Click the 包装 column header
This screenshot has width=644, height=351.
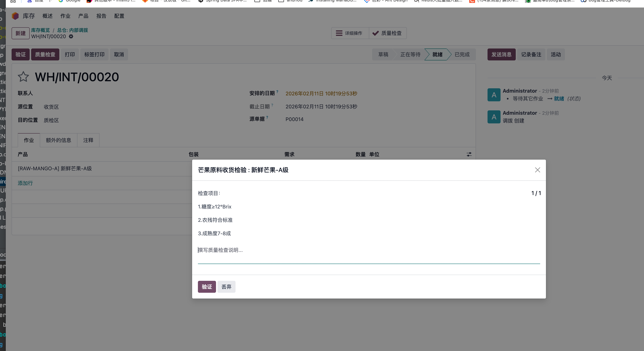coord(194,154)
